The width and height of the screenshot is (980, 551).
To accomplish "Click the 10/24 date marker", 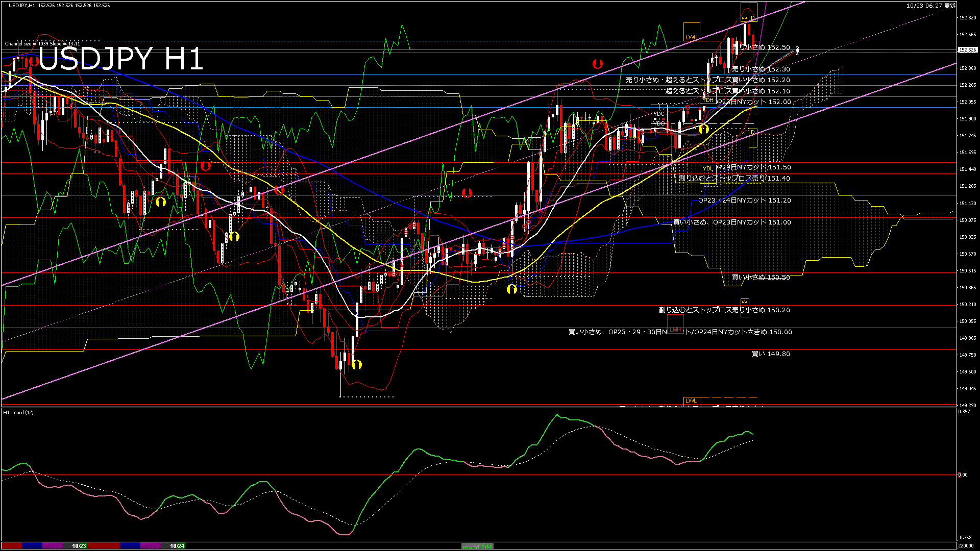I will click(177, 546).
